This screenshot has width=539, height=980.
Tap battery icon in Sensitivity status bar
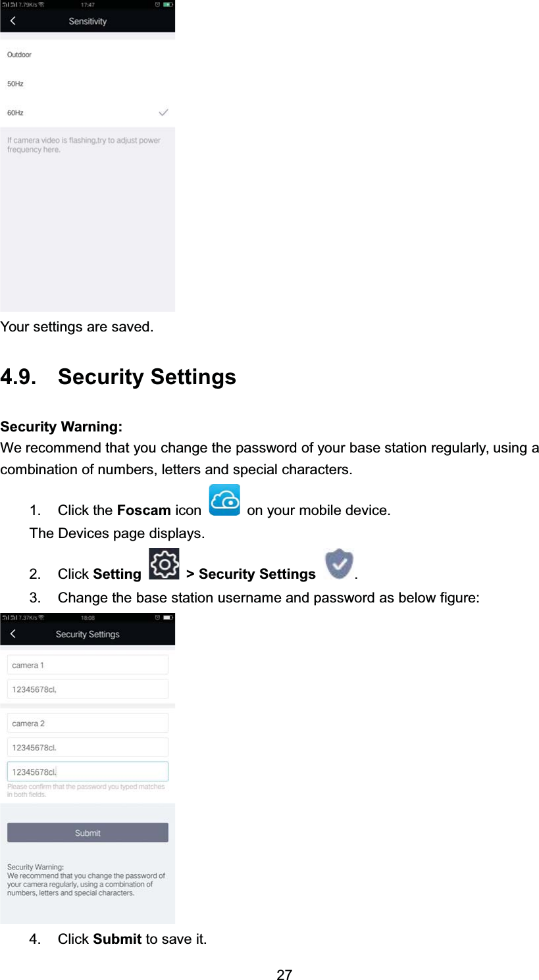click(168, 5)
